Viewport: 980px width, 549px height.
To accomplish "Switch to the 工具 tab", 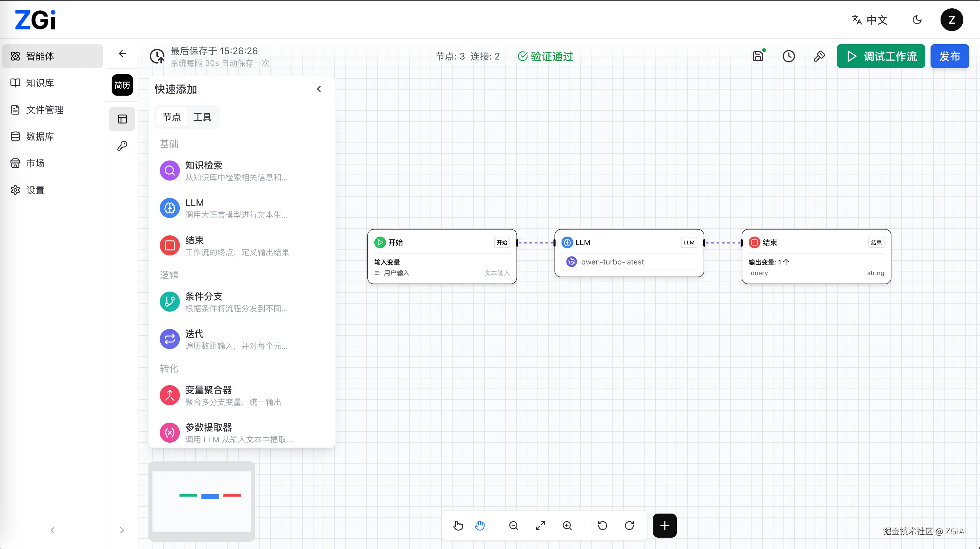I will tap(202, 117).
